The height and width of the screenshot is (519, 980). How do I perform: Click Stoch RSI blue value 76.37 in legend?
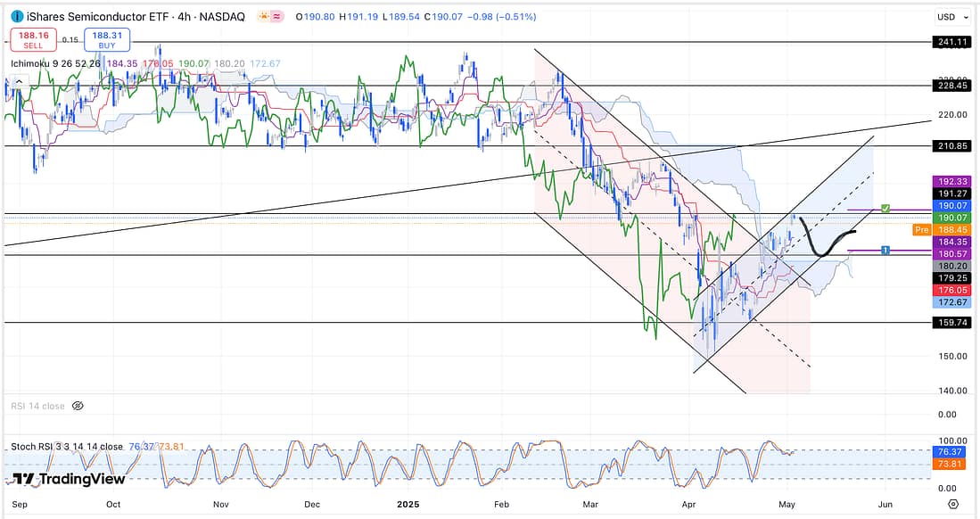(x=141, y=447)
